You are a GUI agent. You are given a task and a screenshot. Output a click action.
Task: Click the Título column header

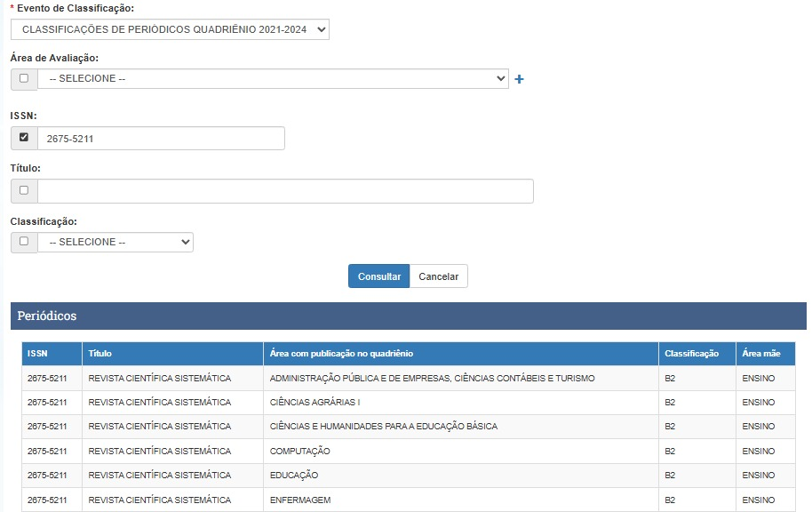pos(172,354)
